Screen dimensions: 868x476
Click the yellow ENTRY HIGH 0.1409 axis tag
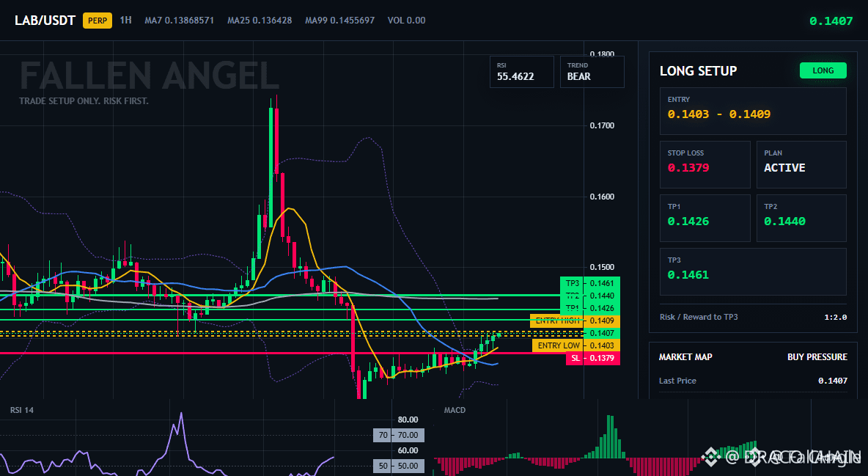575,321
